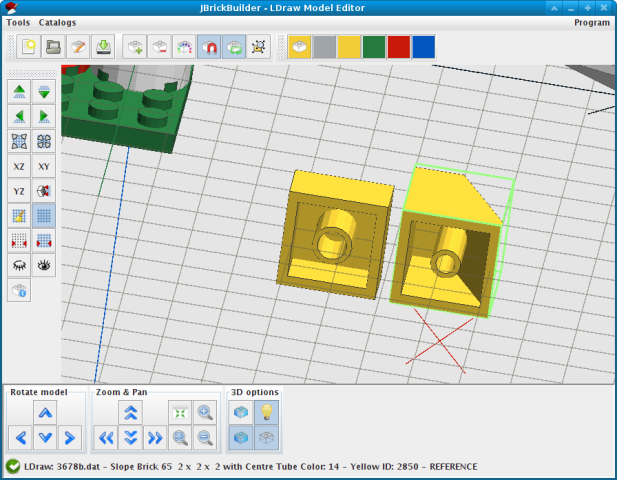Hide selected parts with closed eye icon

coord(19,265)
